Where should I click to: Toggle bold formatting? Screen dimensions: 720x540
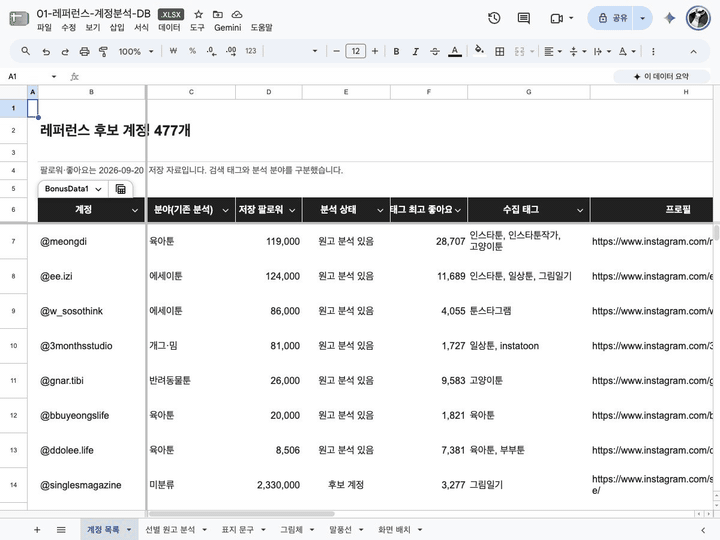(396, 51)
